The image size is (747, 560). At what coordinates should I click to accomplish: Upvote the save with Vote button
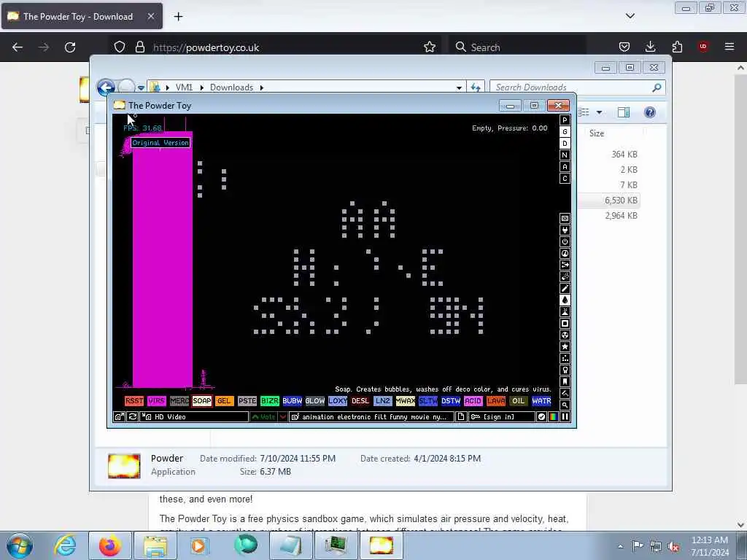tap(263, 416)
